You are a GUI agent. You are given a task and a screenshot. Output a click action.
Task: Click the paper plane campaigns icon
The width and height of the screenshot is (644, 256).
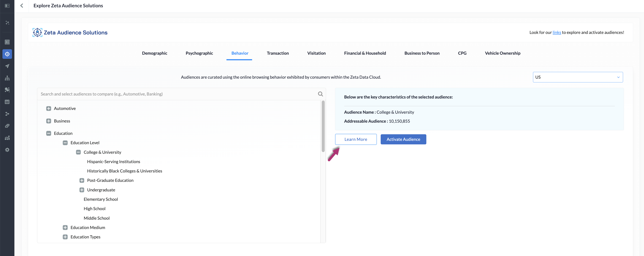tap(7, 66)
